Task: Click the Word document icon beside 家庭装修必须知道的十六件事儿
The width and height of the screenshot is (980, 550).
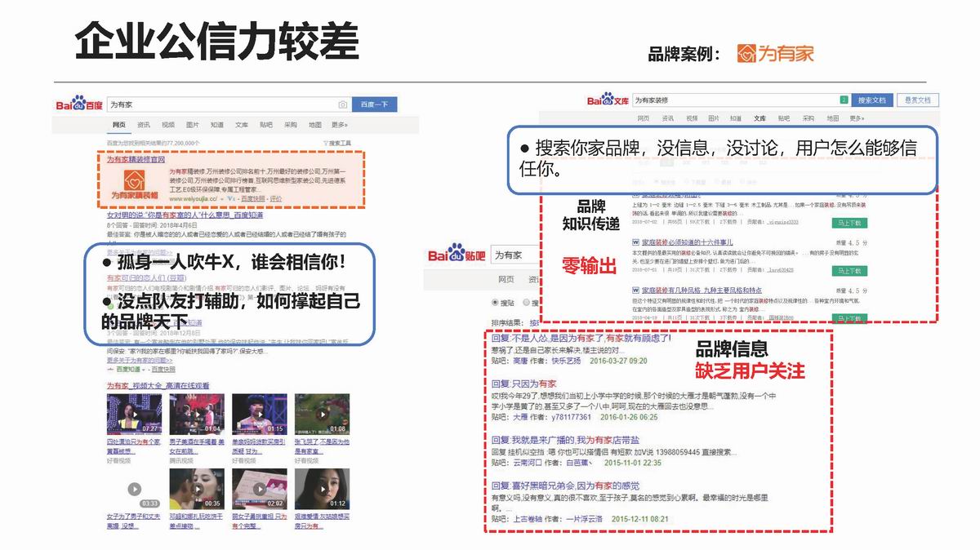Action: tap(635, 242)
